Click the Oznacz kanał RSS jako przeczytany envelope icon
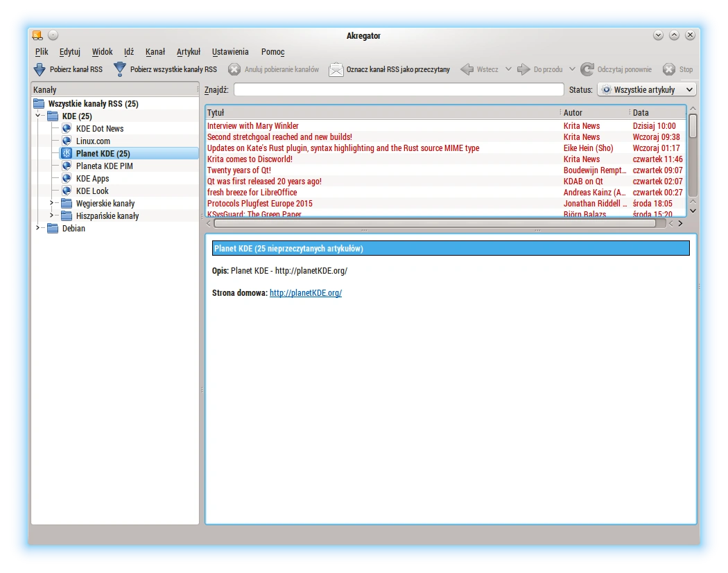 click(x=336, y=69)
